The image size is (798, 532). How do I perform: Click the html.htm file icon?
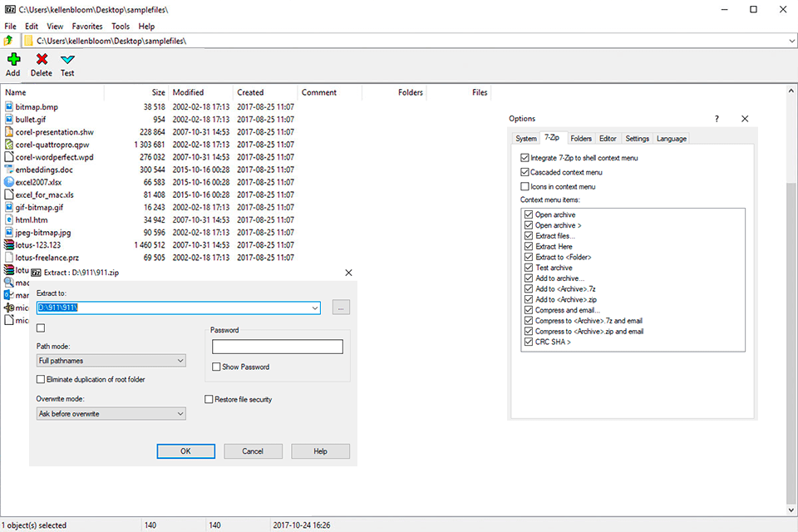coord(10,219)
